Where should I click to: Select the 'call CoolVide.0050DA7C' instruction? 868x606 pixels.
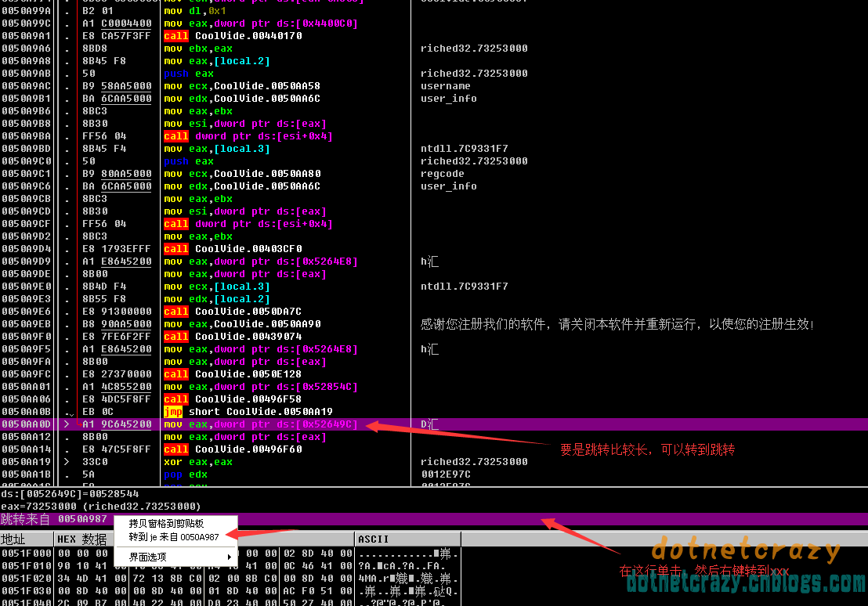pyautogui.click(x=233, y=312)
